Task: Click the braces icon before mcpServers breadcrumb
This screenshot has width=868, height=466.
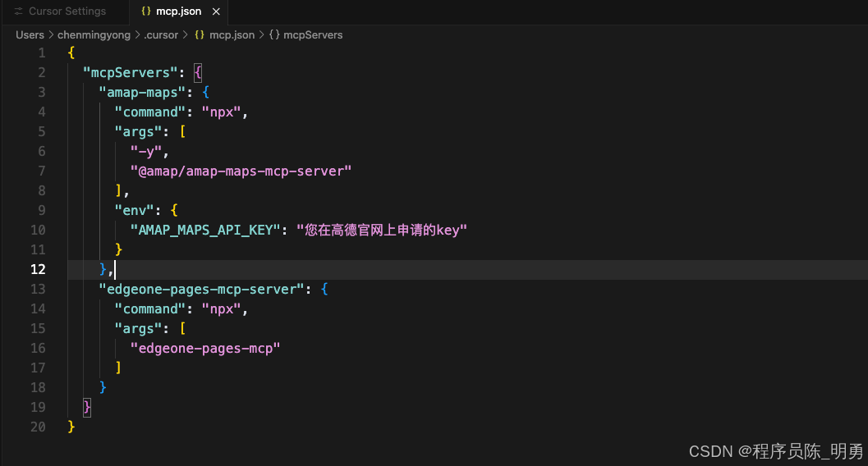Action: pyautogui.click(x=274, y=34)
